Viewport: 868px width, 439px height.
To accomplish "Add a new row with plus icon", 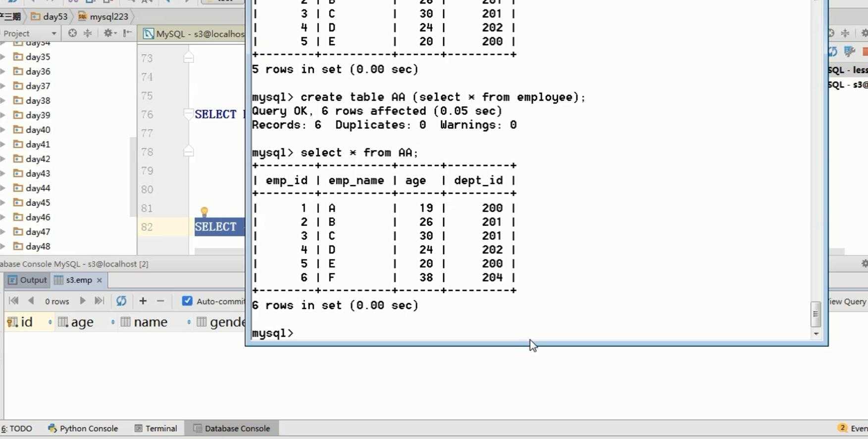I will 143,301.
